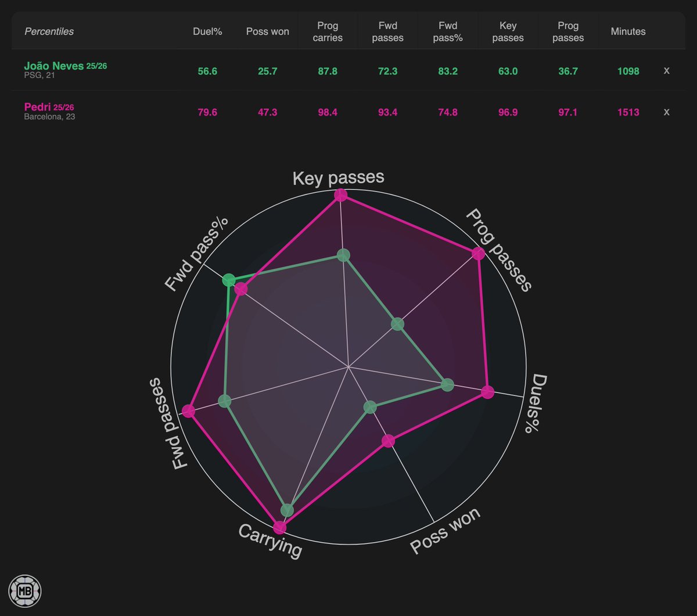The width and height of the screenshot is (697, 616).
Task: Remove João Neves row with x button
Action: (667, 70)
